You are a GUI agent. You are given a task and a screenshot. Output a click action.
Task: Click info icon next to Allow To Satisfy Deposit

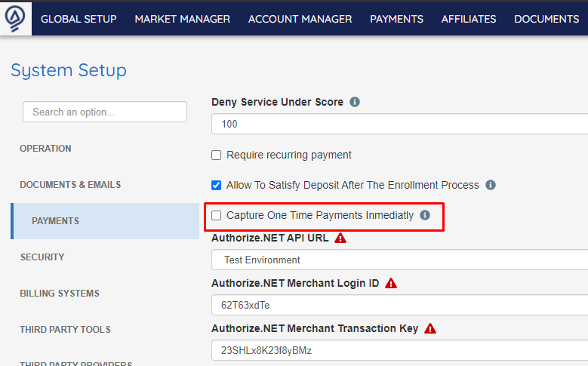coord(491,185)
